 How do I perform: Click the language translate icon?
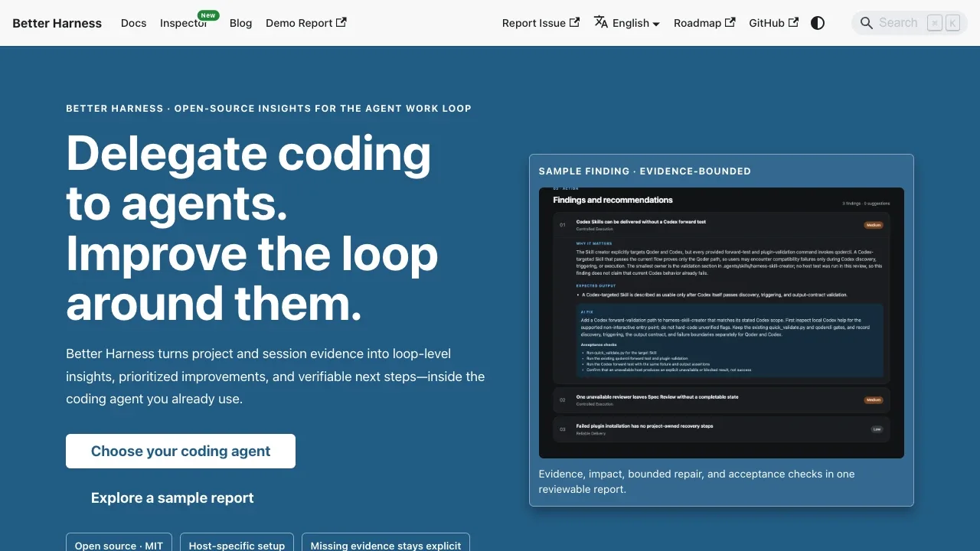601,22
